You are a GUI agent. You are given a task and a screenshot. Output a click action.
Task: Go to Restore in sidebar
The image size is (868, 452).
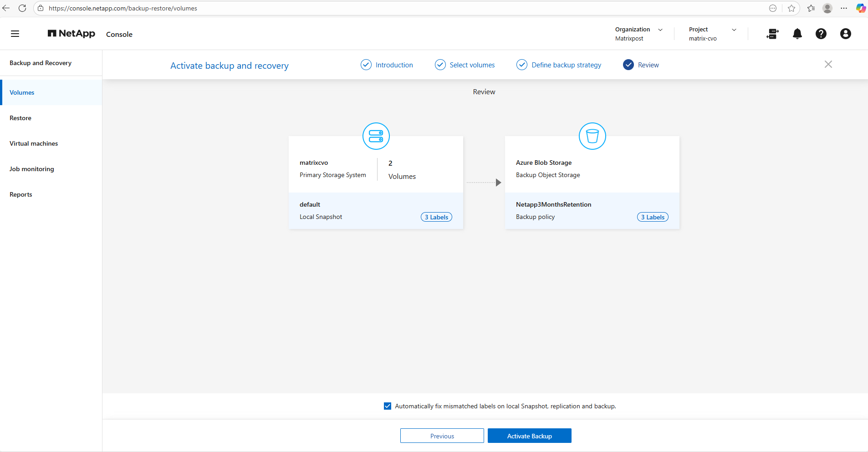[x=20, y=118]
